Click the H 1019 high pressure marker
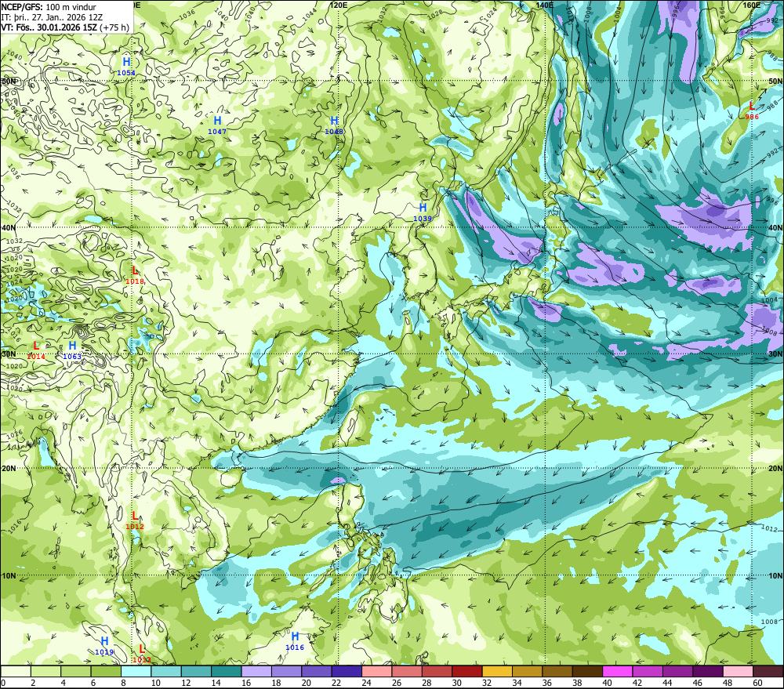This screenshot has height=689, width=784. [104, 645]
